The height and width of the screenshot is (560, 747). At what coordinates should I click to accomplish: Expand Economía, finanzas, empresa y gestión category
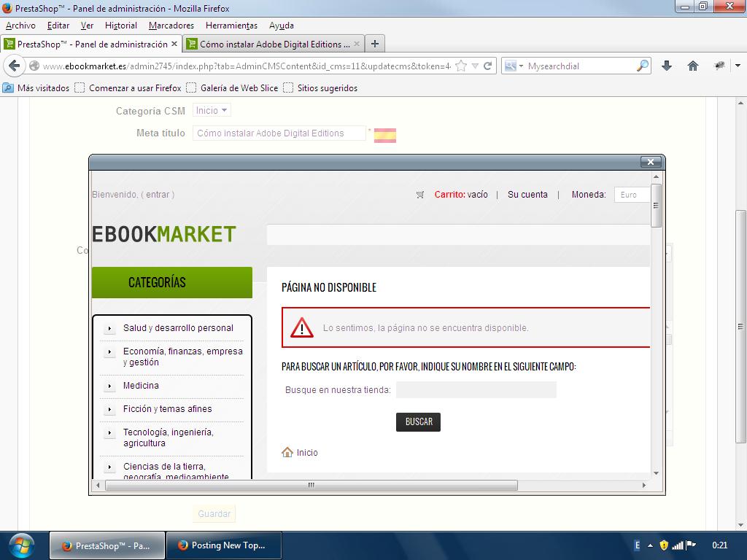pos(109,352)
